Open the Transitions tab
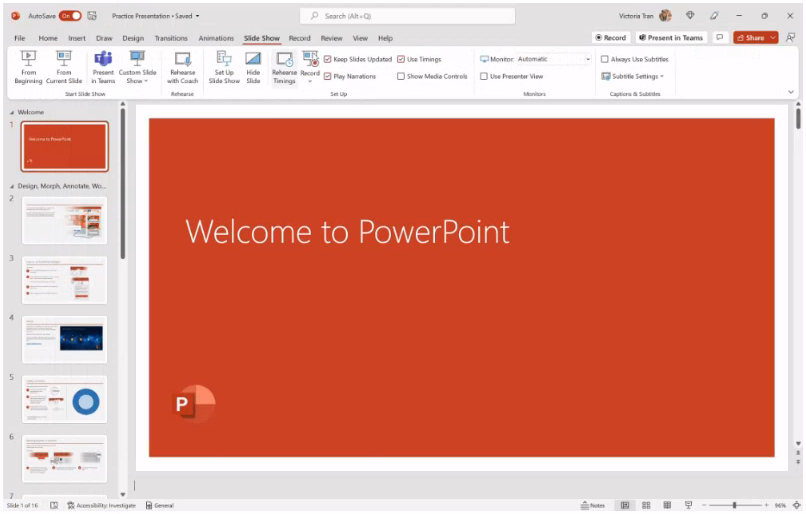The image size is (806, 514). pyautogui.click(x=171, y=38)
